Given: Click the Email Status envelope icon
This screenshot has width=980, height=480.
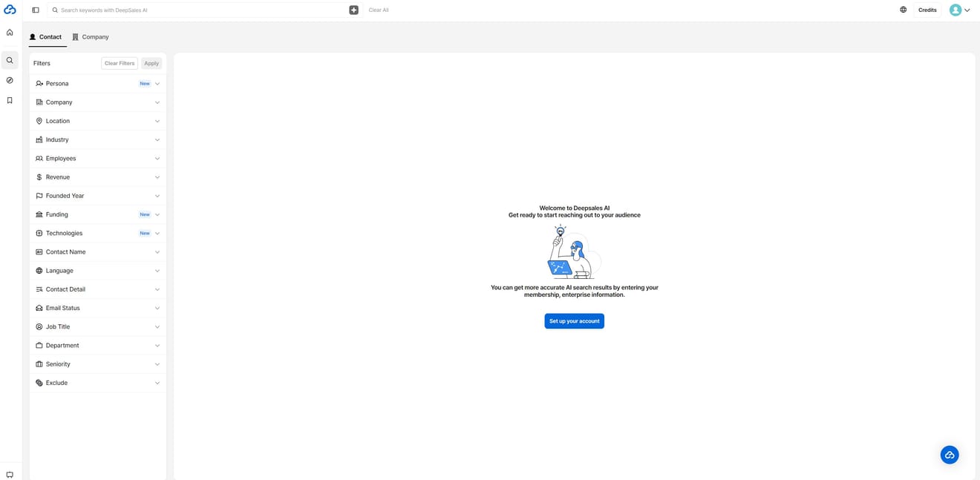Looking at the screenshot, I should pyautogui.click(x=39, y=308).
